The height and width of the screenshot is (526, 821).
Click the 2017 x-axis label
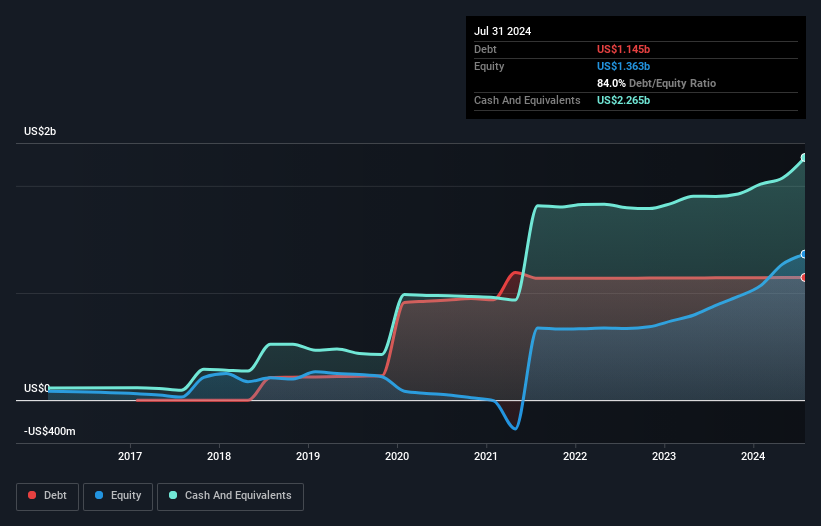130,456
